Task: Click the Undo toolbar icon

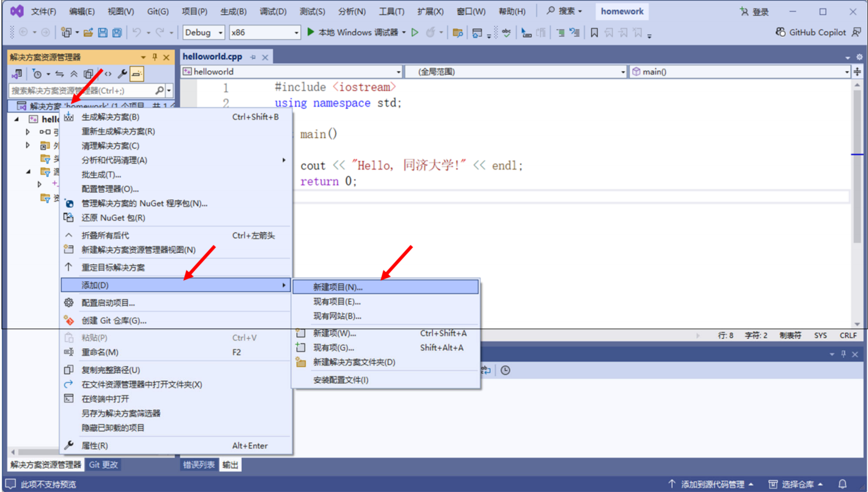Action: point(136,32)
